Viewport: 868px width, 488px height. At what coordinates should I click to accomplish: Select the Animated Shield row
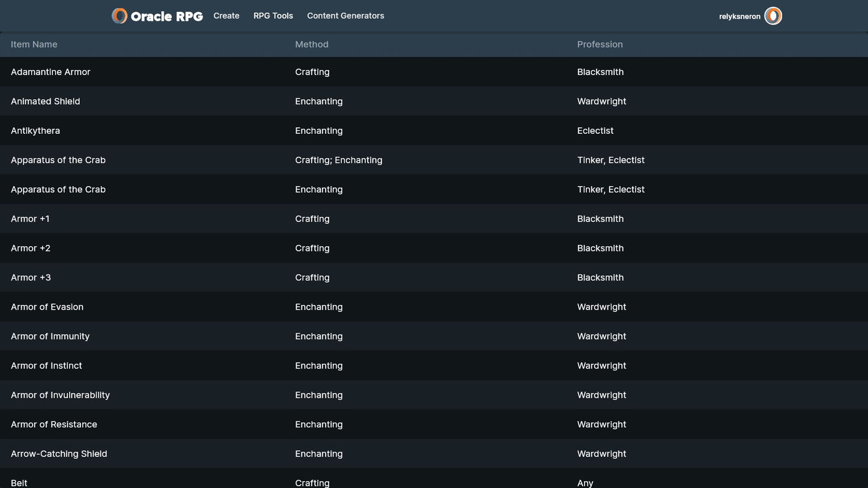pos(46,101)
